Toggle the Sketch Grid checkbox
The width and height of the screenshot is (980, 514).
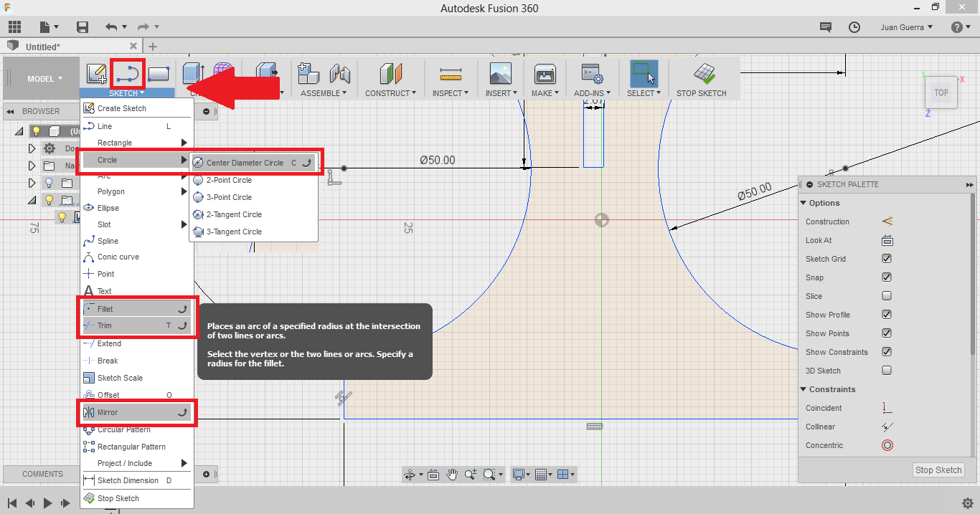tap(887, 259)
